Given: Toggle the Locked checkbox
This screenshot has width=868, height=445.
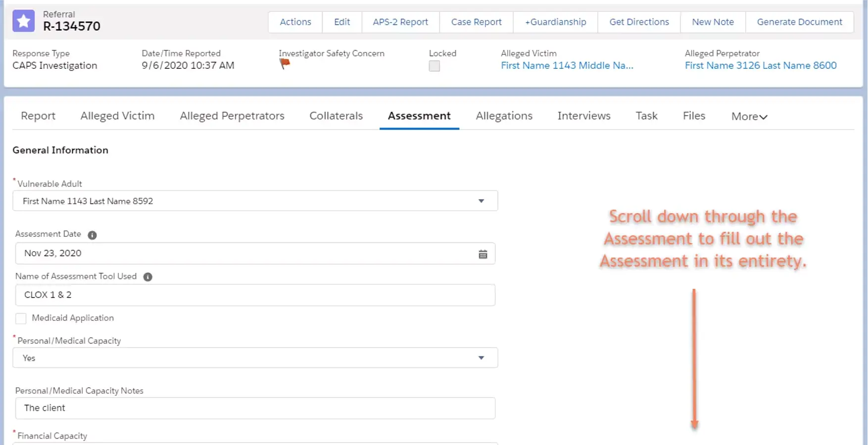Looking at the screenshot, I should click(434, 66).
